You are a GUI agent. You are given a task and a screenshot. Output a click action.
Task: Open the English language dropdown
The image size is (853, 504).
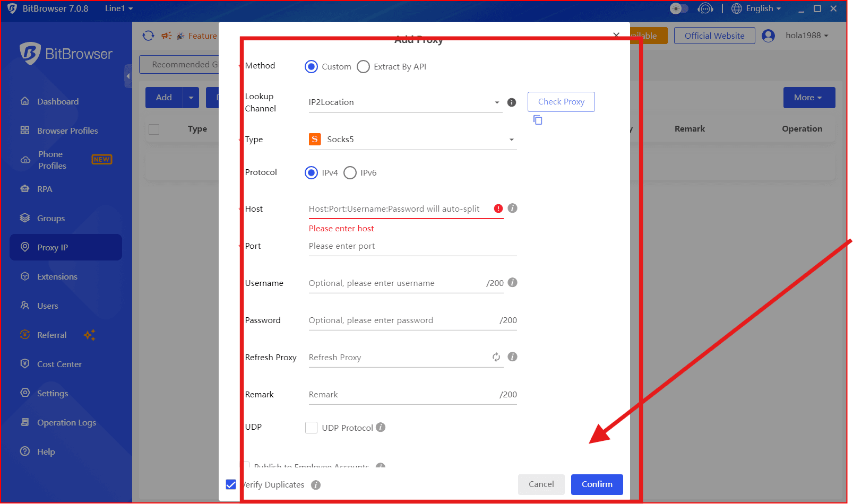(x=756, y=8)
